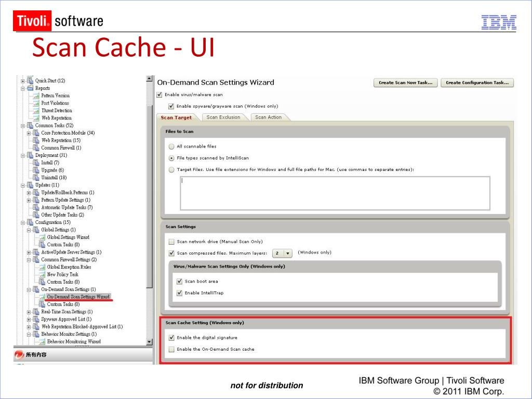Click the Common Firewall (1) icon
Viewport: 532px width, 399px height.
(x=36, y=148)
